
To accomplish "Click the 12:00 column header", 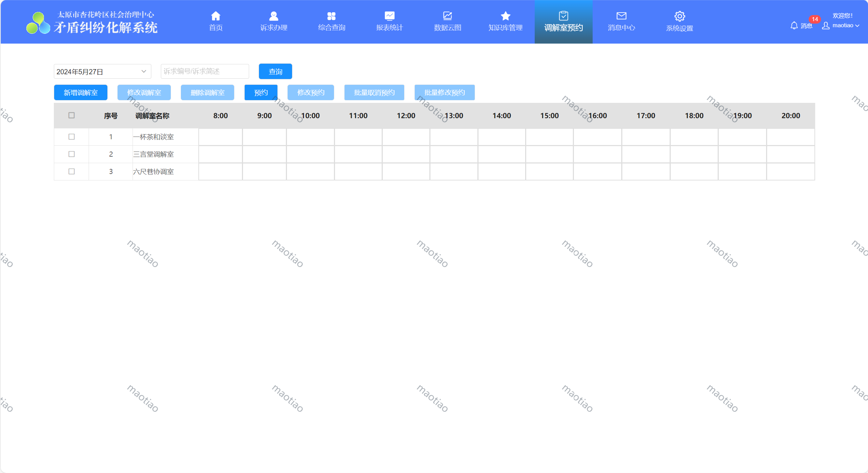I will point(406,116).
